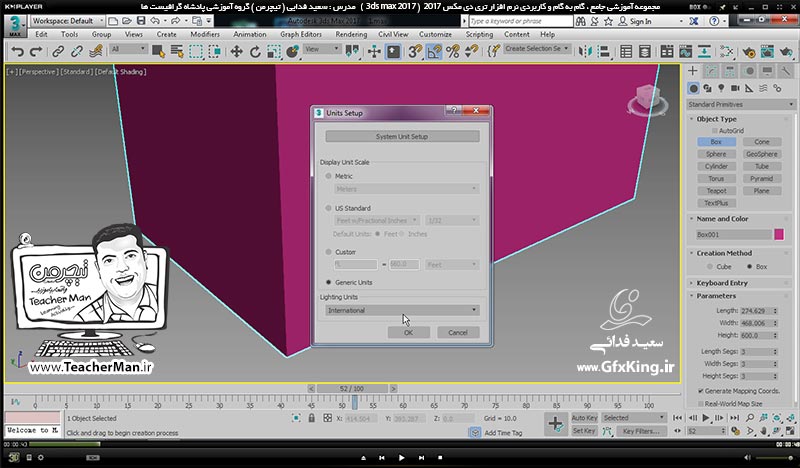Click the Selection Lock toggle padlock

pos(311,418)
